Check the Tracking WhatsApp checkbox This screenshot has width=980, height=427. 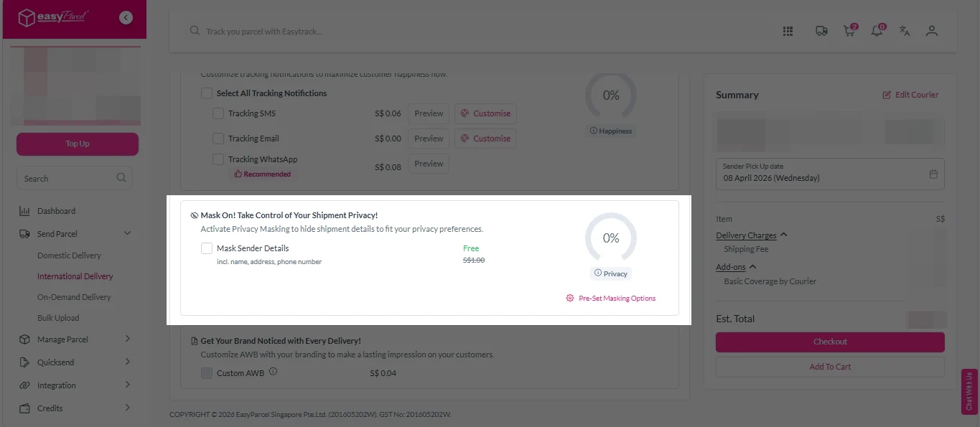218,159
